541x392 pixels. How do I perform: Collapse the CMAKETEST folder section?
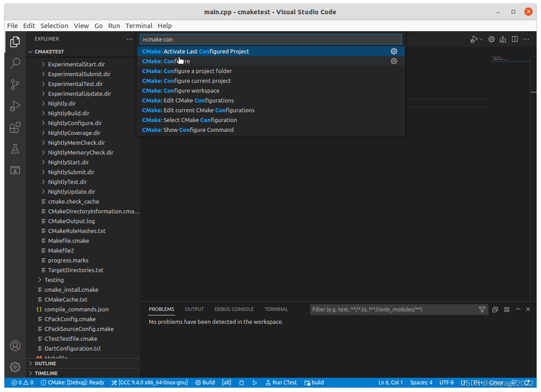[83, 52]
